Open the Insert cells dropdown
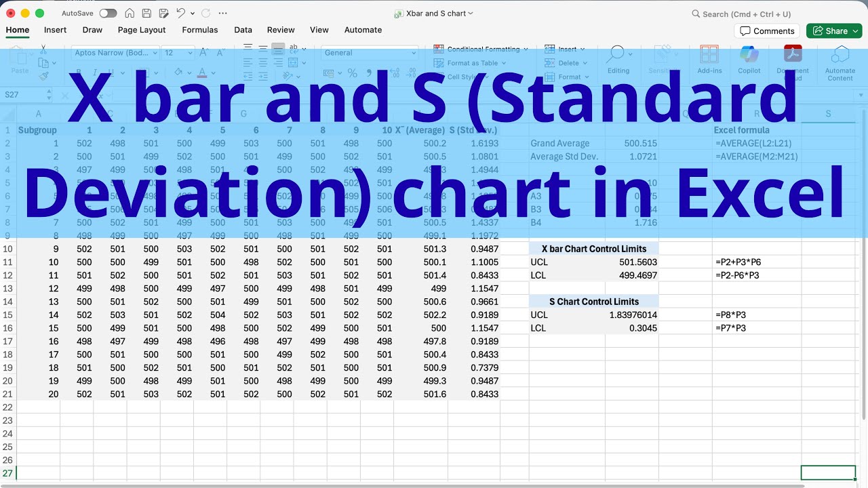 [x=566, y=49]
